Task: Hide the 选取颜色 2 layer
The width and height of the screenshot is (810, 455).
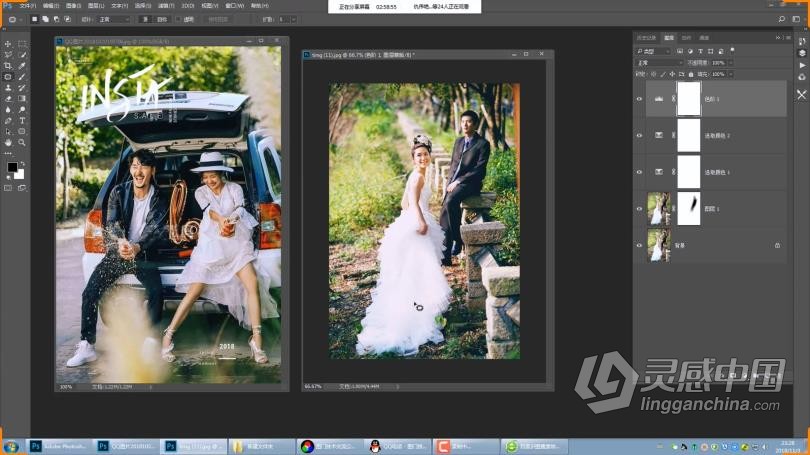Action: [x=639, y=135]
